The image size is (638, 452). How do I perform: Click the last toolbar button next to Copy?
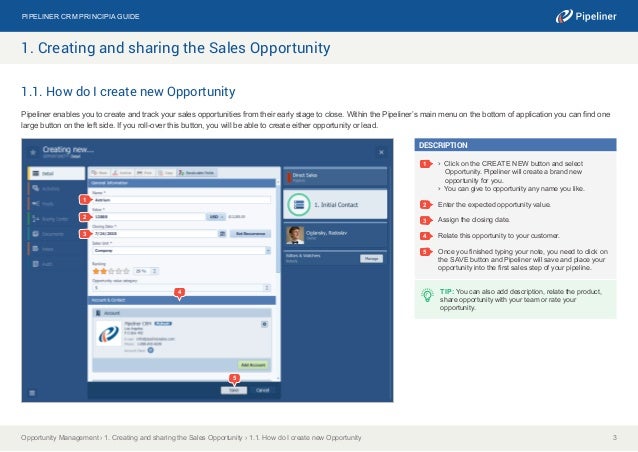pyautogui.click(x=197, y=173)
